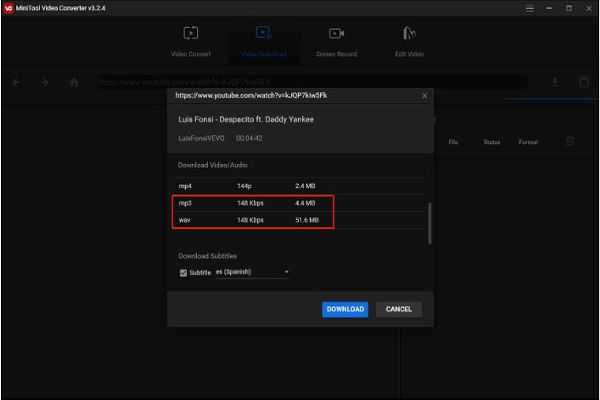Open the subtitle language dropdown
The image size is (600, 400).
point(252,272)
